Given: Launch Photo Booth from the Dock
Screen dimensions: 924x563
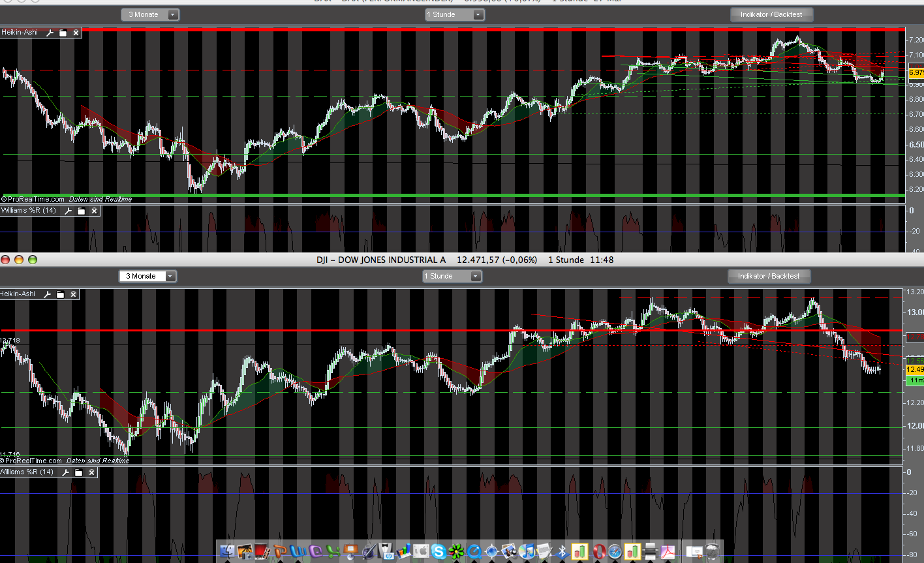Looking at the screenshot, I should point(262,551).
